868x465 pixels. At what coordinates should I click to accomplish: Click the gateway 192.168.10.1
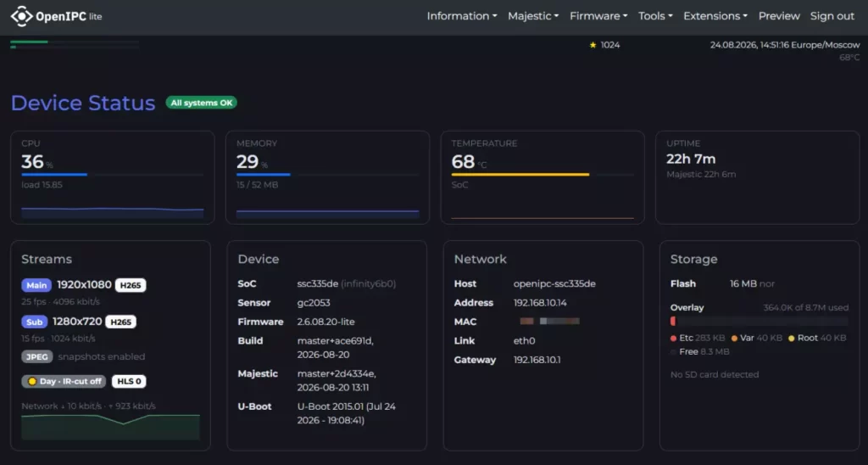[x=537, y=360]
